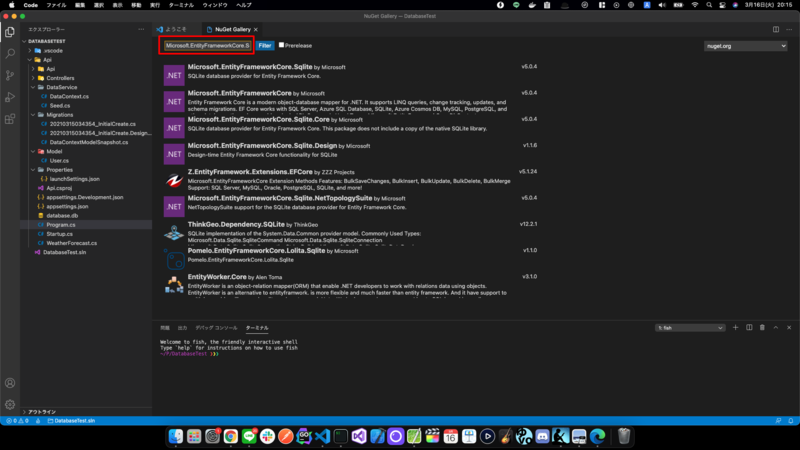Close the NuGet Gallery tab

[x=256, y=30]
